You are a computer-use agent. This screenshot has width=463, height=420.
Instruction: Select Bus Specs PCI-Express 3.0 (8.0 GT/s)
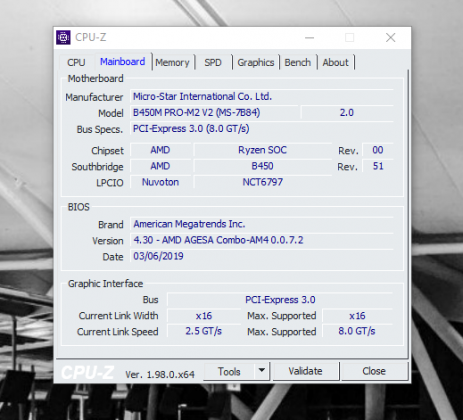coord(262,129)
